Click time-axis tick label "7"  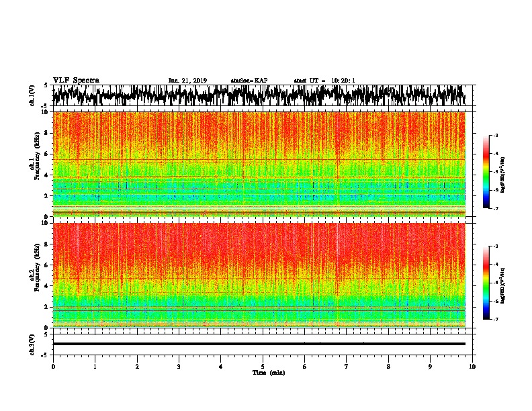[x=347, y=367]
